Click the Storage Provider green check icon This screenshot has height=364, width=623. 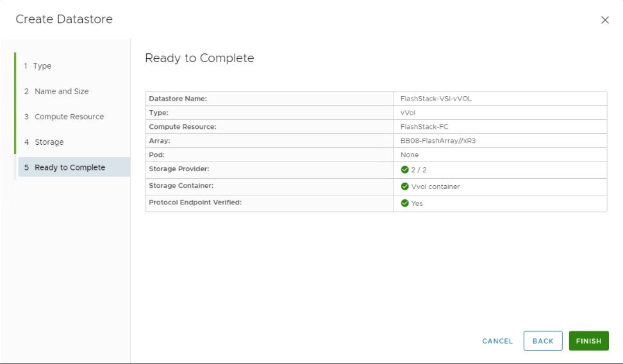[x=404, y=170]
